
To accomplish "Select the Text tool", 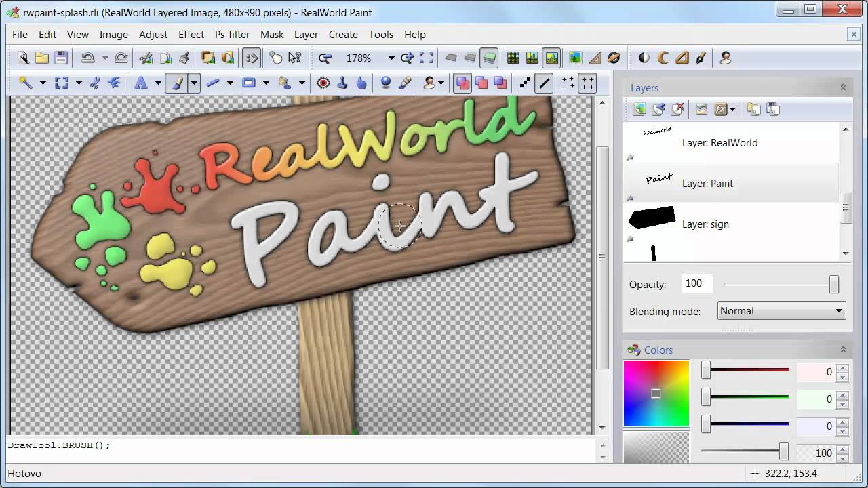I will pos(141,83).
